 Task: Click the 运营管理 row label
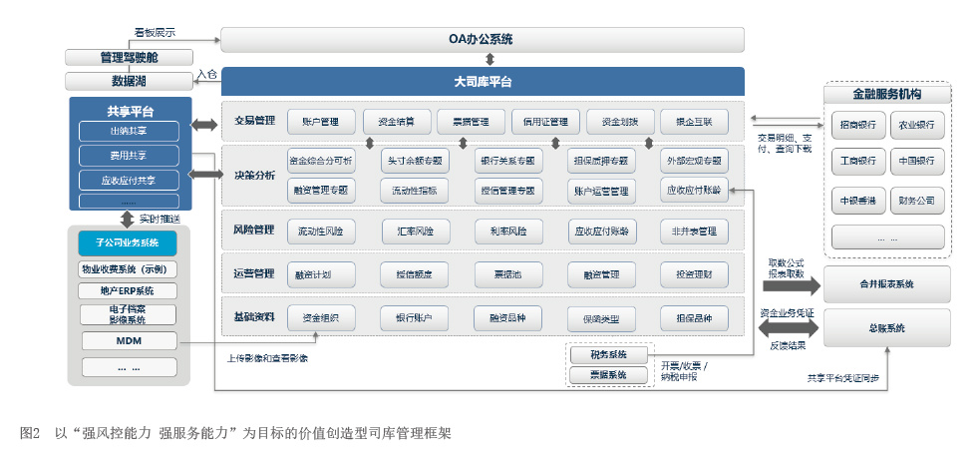(x=254, y=273)
